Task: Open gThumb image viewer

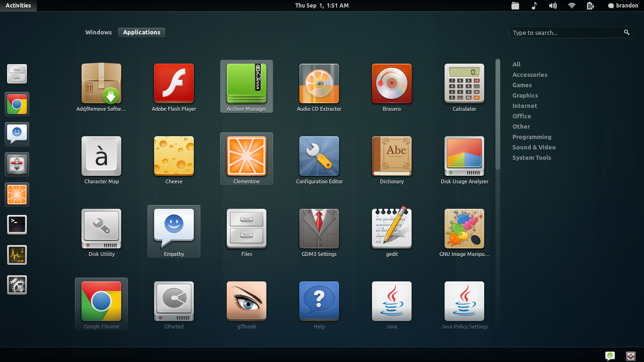Action: (x=247, y=305)
